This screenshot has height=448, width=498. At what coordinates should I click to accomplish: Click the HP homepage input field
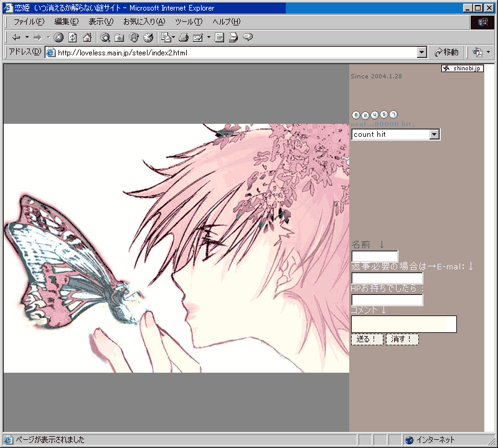click(x=387, y=300)
